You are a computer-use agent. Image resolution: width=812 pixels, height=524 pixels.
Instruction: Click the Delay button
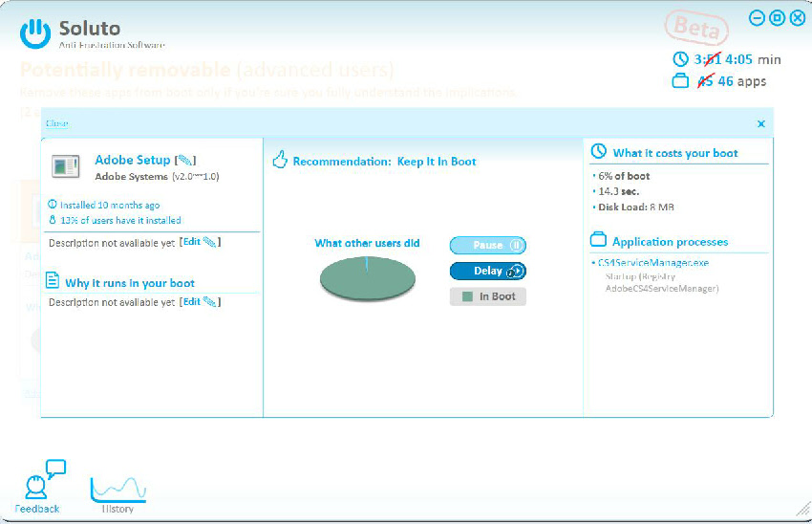[488, 271]
